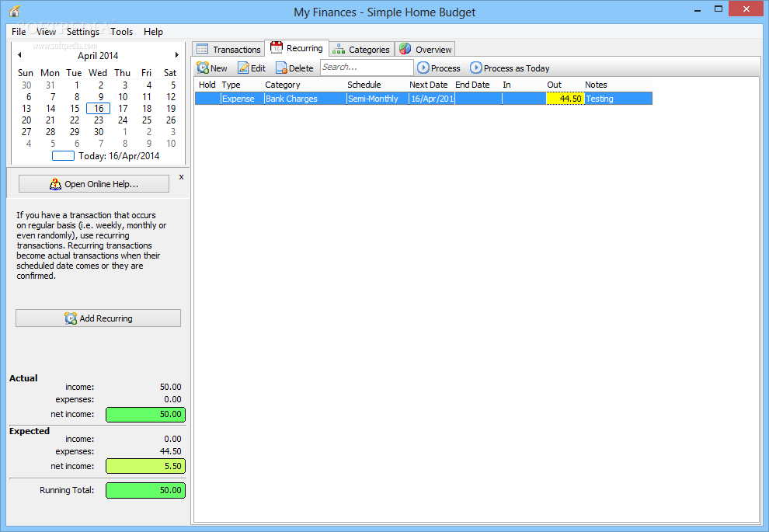Click the Actual net income 50.00 box
The image size is (769, 532).
pyautogui.click(x=146, y=414)
